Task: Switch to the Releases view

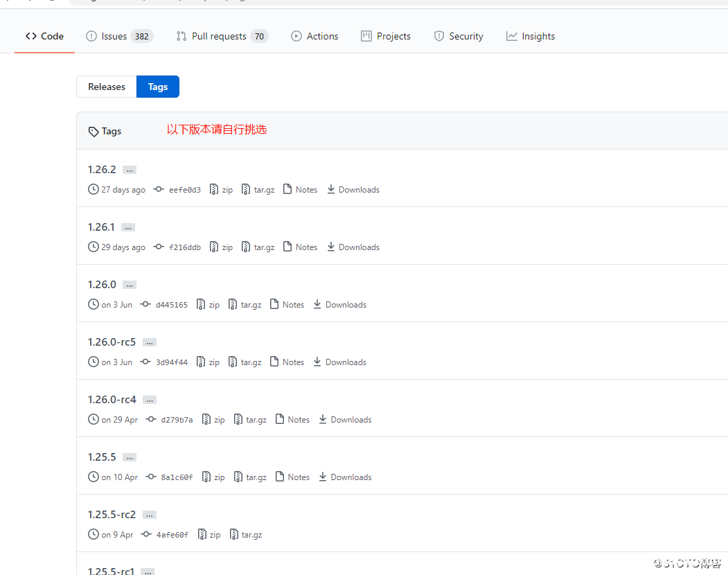Action: pos(106,87)
